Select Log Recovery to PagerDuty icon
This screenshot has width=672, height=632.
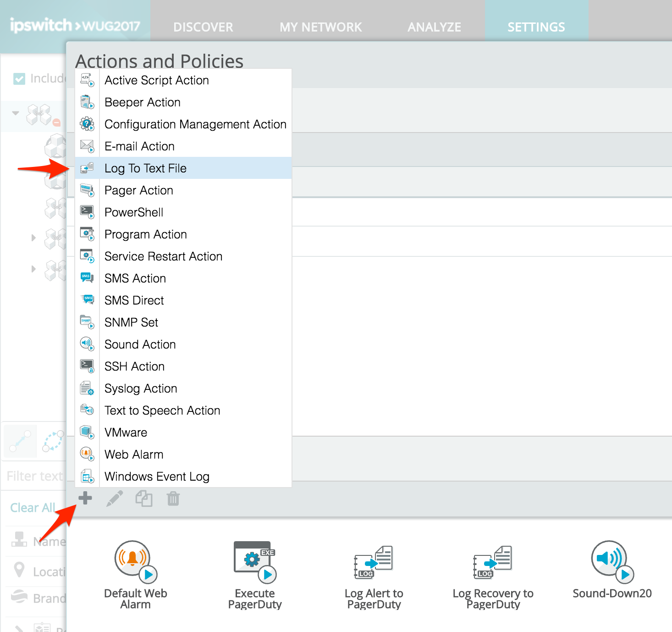pos(493,562)
